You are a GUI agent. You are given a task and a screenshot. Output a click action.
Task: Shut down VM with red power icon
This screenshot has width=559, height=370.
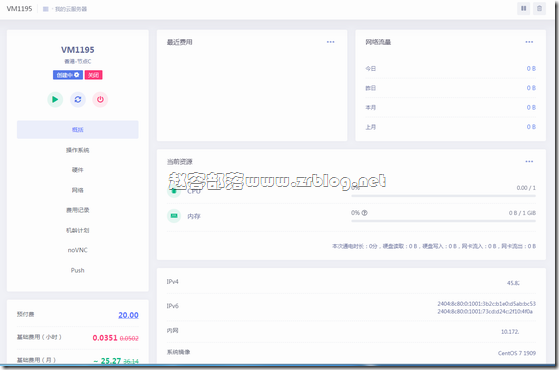pos(100,99)
